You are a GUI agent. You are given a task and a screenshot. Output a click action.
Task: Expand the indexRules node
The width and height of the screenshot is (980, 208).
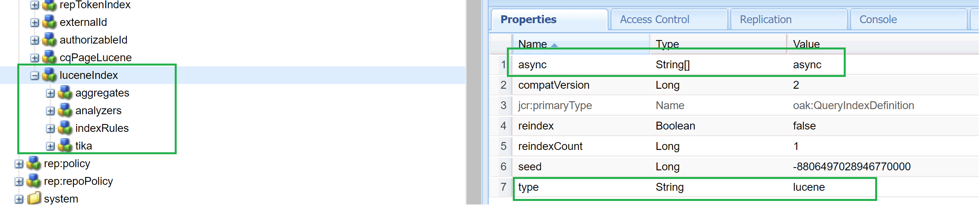point(51,129)
